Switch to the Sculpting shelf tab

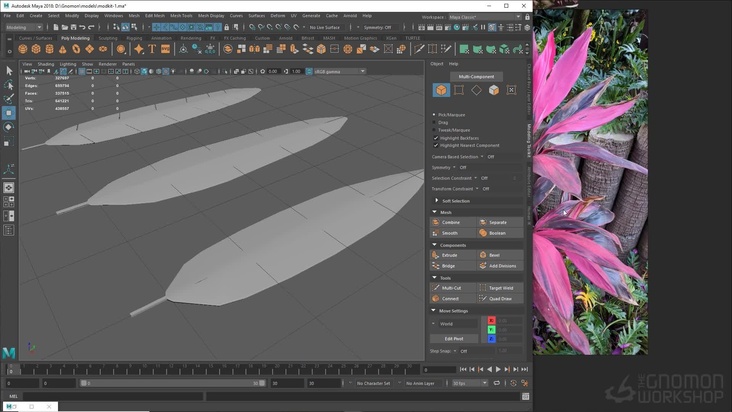pyautogui.click(x=106, y=38)
